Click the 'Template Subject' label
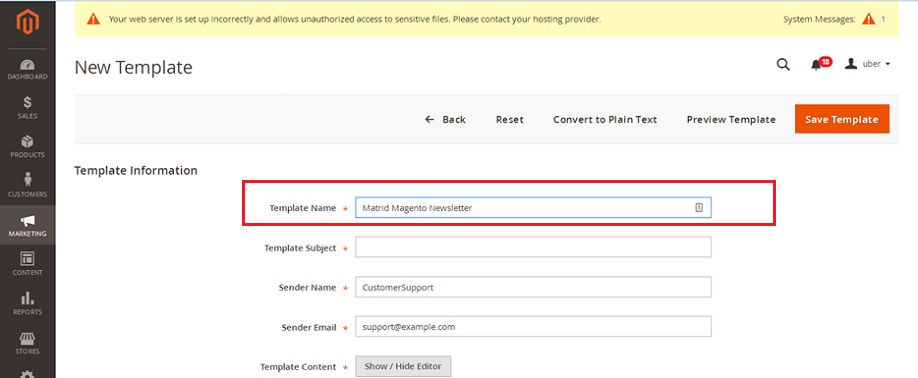Viewport: 918px width, 378px height. click(x=300, y=248)
